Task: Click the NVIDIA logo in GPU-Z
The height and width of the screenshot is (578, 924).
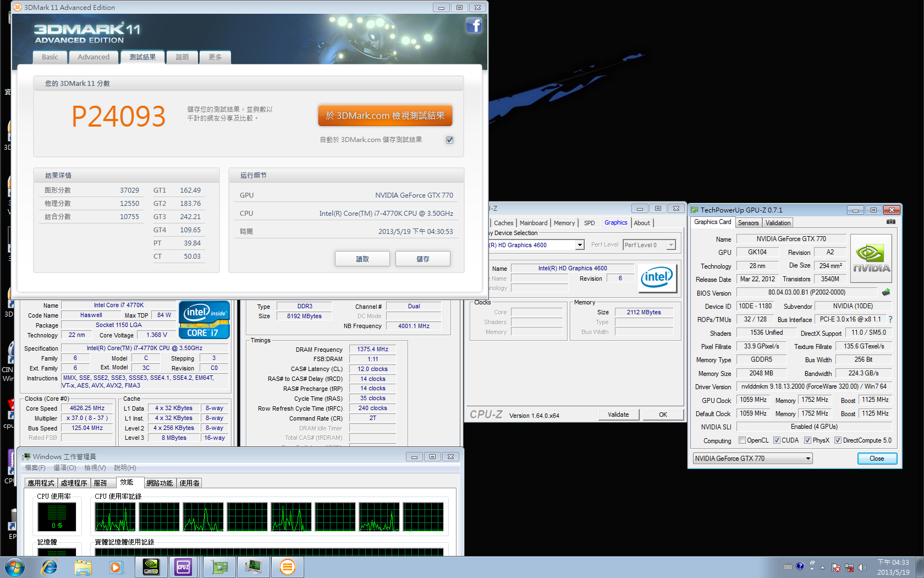Action: (871, 259)
